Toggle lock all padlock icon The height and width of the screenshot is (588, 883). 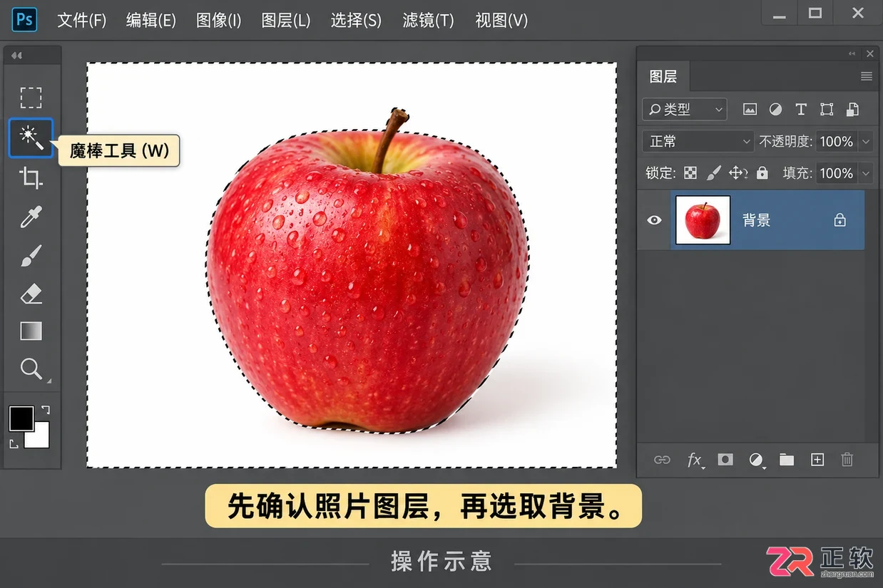(762, 172)
